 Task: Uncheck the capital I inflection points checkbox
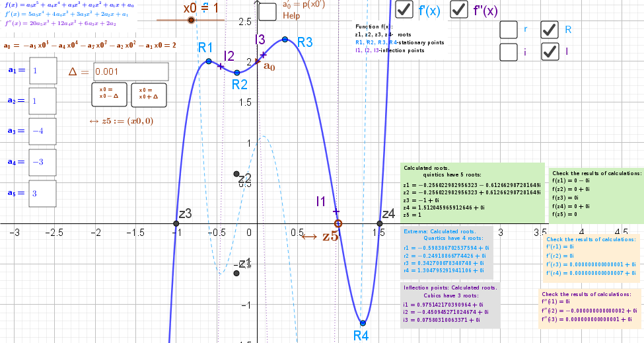click(x=550, y=52)
